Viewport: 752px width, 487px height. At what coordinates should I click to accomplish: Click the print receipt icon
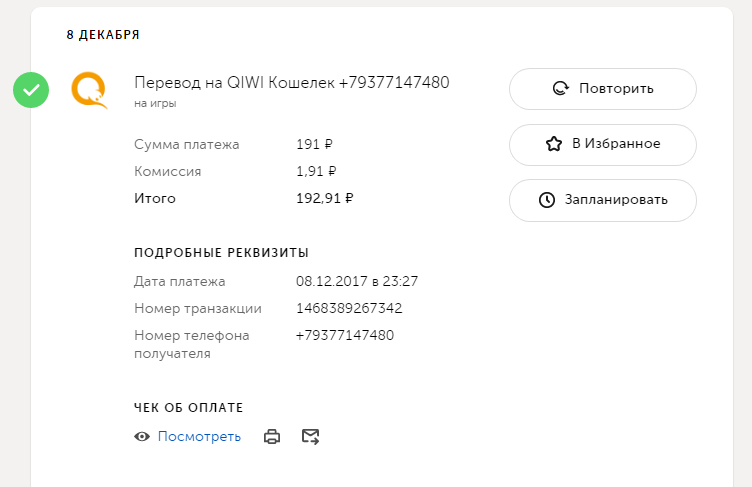[271, 436]
